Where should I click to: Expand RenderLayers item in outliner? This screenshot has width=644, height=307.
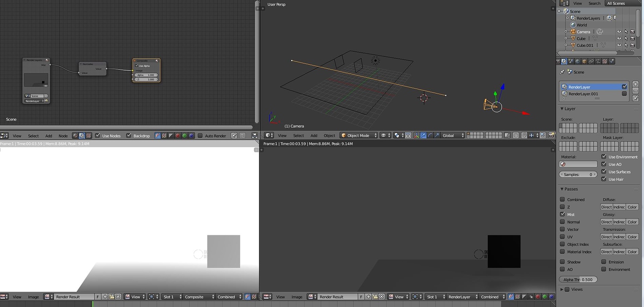[x=567, y=18]
